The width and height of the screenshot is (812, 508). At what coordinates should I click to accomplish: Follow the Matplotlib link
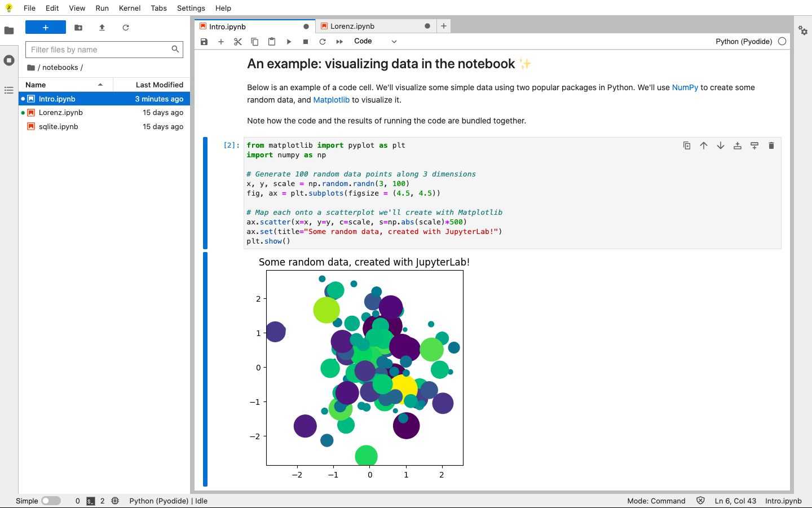click(331, 100)
